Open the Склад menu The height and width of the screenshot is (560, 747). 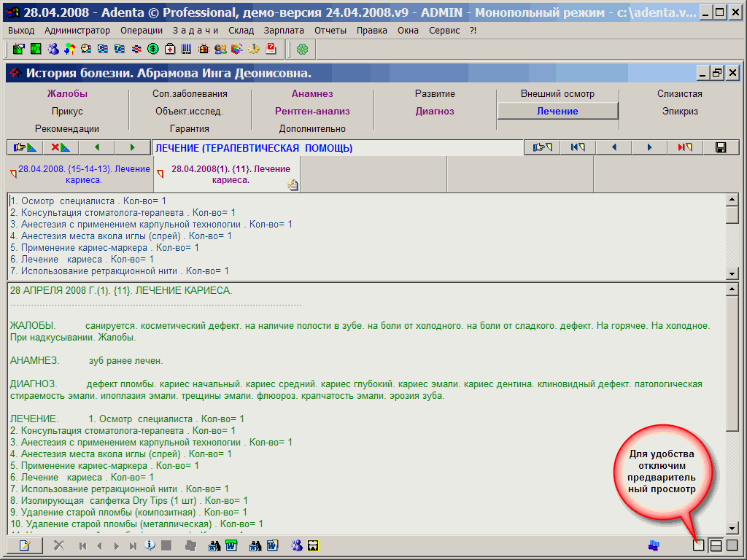click(241, 30)
